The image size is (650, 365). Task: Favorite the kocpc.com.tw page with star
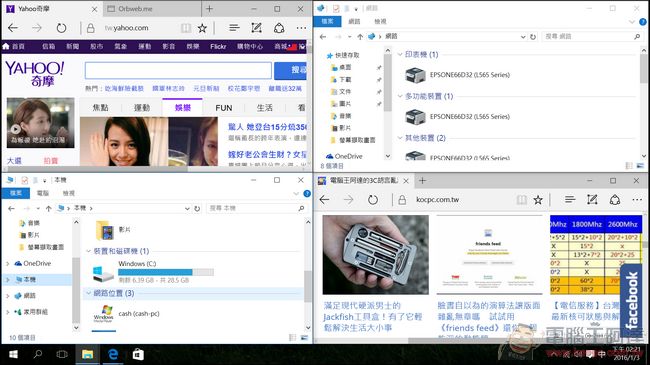[538, 200]
